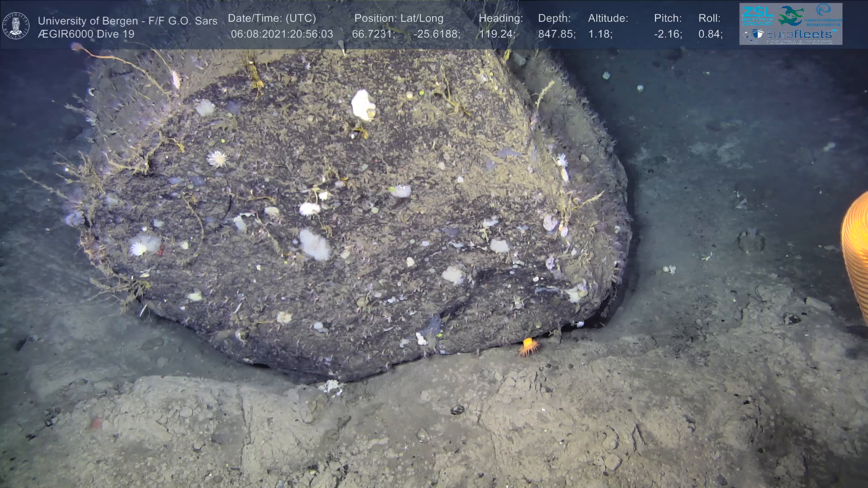
Task: Click the ÆGIR6000 Dive 19 text
Action: pos(86,34)
